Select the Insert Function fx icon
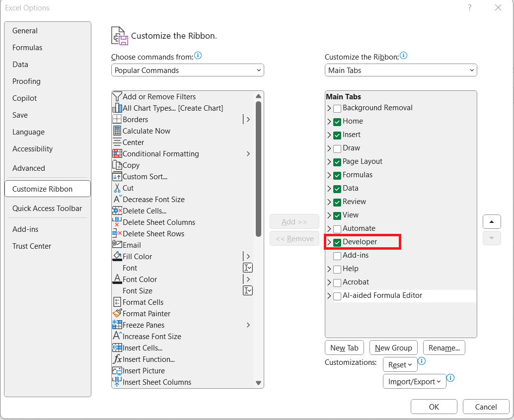 pos(117,359)
